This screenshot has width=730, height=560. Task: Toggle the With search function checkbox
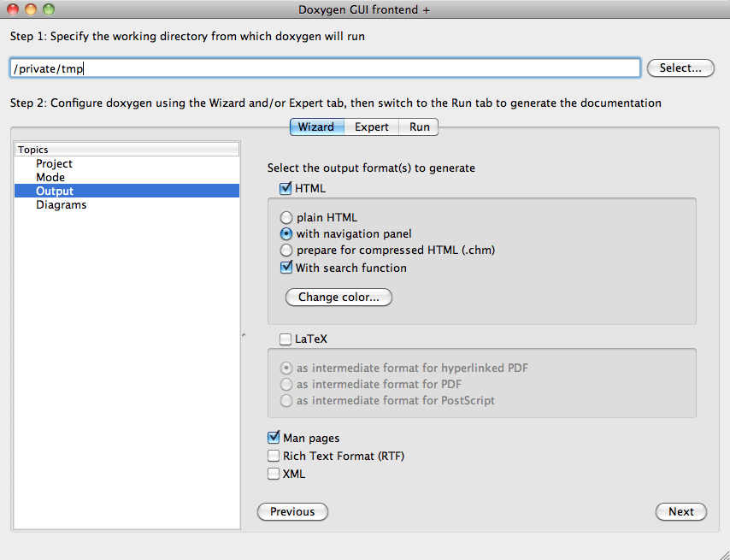point(286,268)
